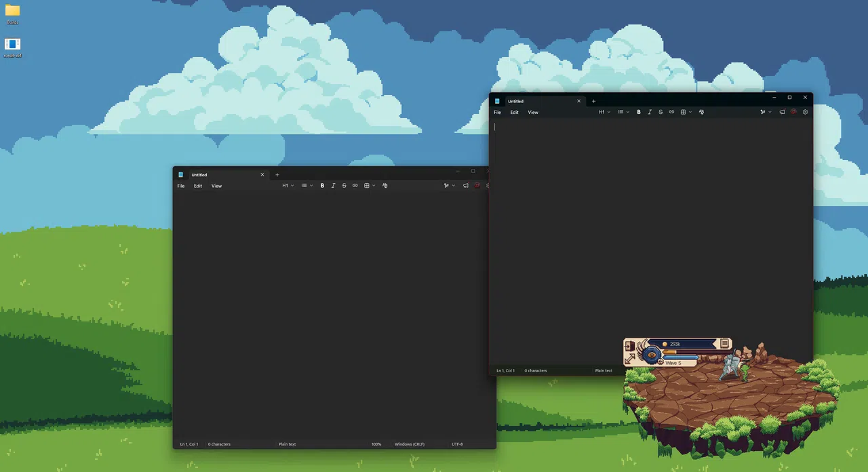This screenshot has width=868, height=472.
Task: Insert a link in the left Notepad window
Action: coord(355,186)
